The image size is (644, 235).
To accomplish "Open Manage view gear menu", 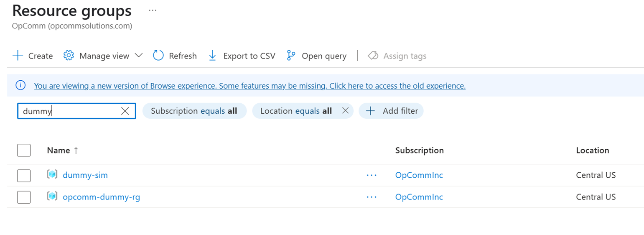I will point(69,56).
